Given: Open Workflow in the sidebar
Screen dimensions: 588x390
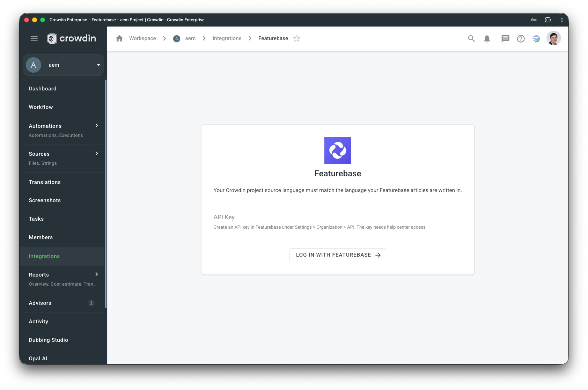Looking at the screenshot, I should (x=62, y=107).
